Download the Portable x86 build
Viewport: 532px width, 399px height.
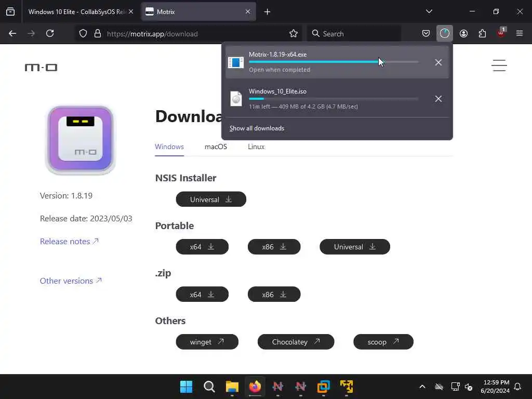pos(274,247)
